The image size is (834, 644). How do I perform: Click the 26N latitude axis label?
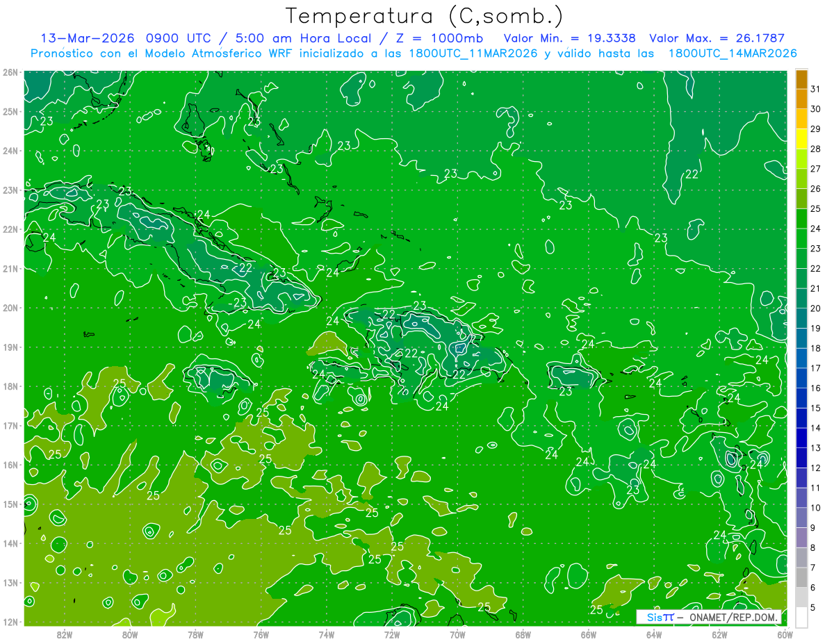tap(10, 72)
